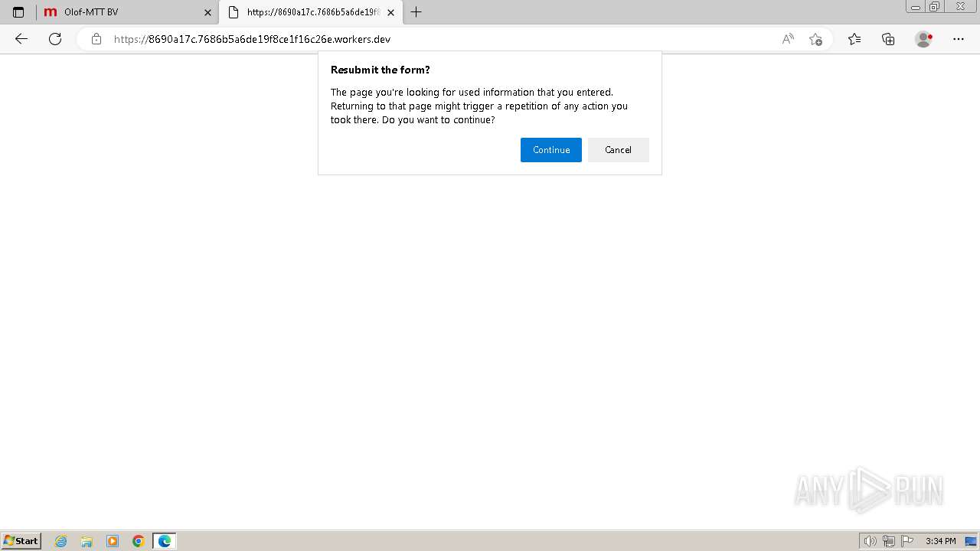Open File Explorer from taskbar
Viewport: 980px width, 551px height.
[x=87, y=541]
